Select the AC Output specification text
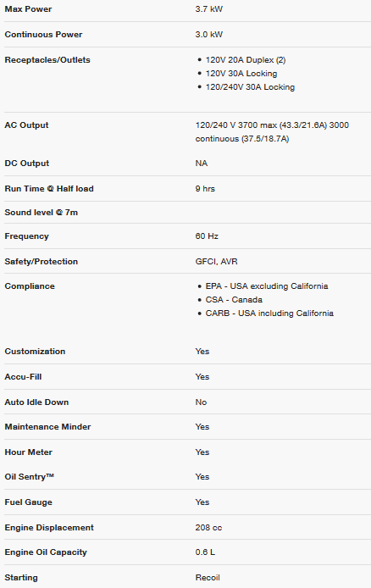Viewport: 371px width, 588px height. click(272, 132)
